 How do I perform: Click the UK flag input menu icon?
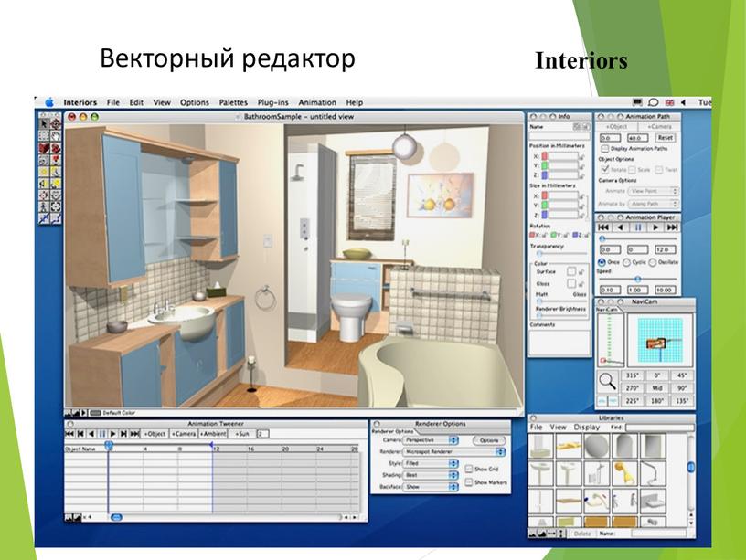coord(669,102)
